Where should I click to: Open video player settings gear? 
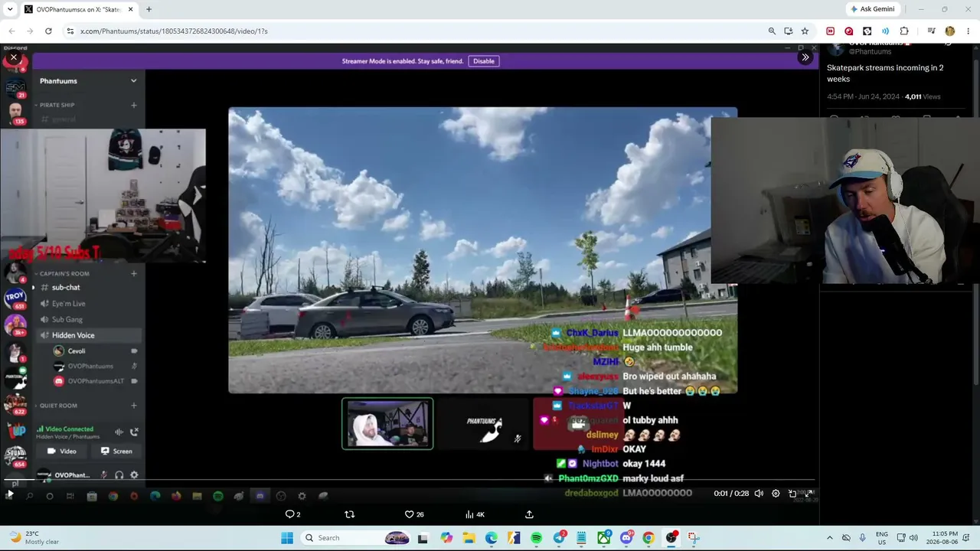(x=776, y=494)
